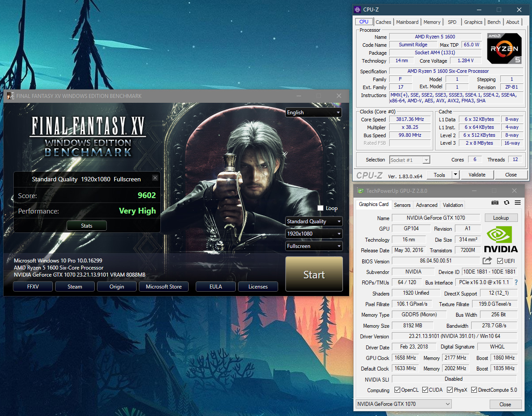Switch to the Caches tab in CPU-Z
The height and width of the screenshot is (416, 532).
(383, 22)
